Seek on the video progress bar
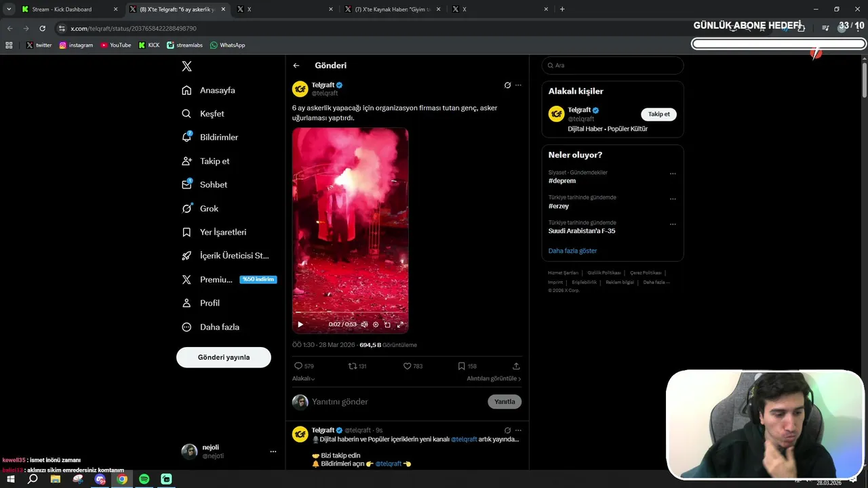868x488 pixels. click(x=350, y=312)
